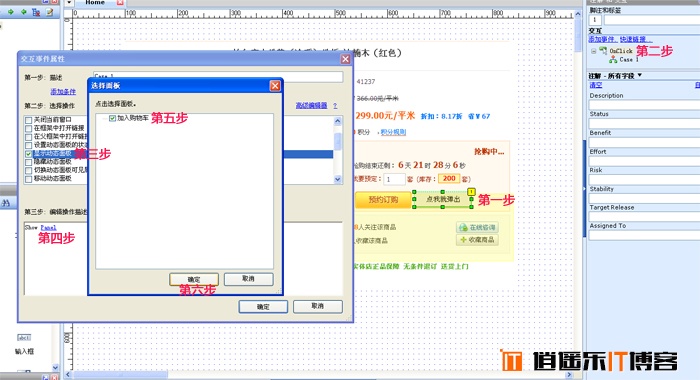700x380 pixels.
Task: Click the Target Release annotation field
Action: (x=644, y=217)
